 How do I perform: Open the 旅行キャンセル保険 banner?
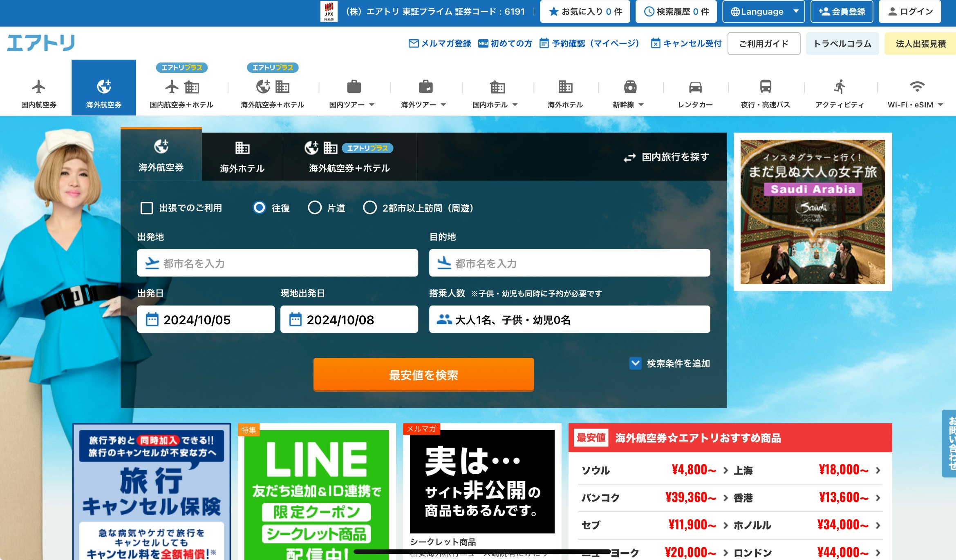click(152, 492)
